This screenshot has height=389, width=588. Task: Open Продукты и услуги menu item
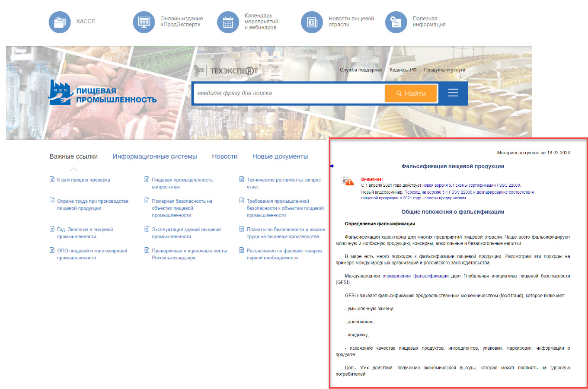[444, 70]
